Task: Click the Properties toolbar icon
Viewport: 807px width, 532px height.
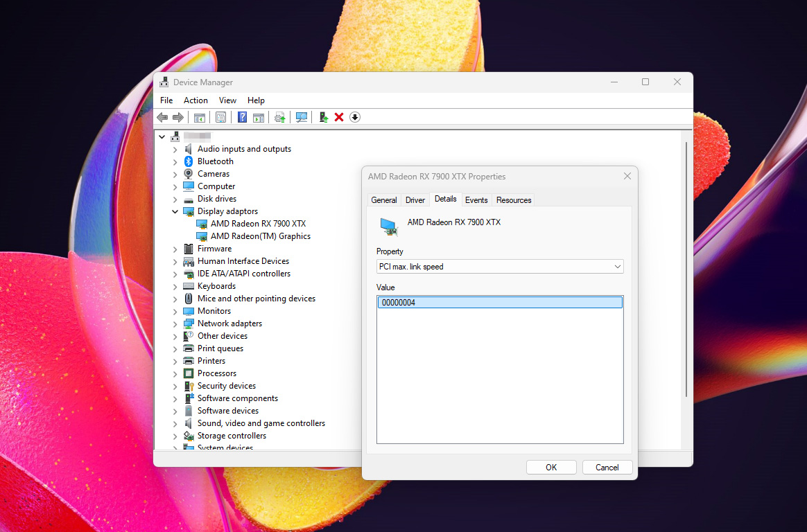Action: click(x=220, y=117)
